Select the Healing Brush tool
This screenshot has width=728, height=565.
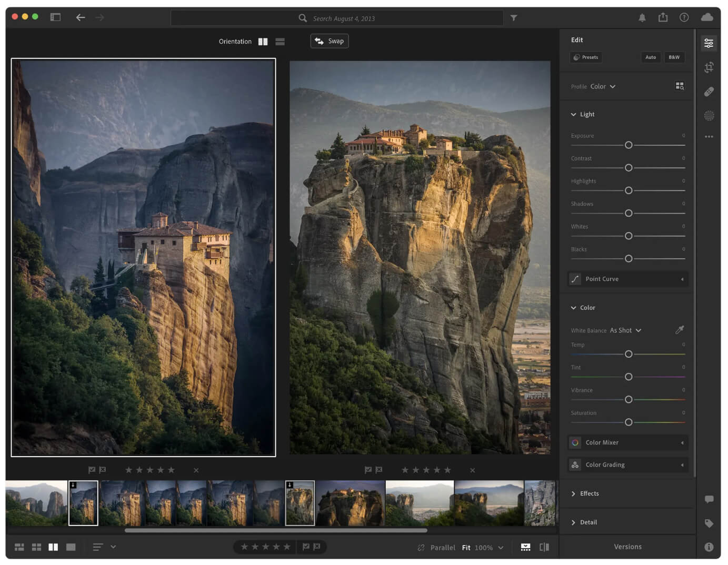(709, 92)
